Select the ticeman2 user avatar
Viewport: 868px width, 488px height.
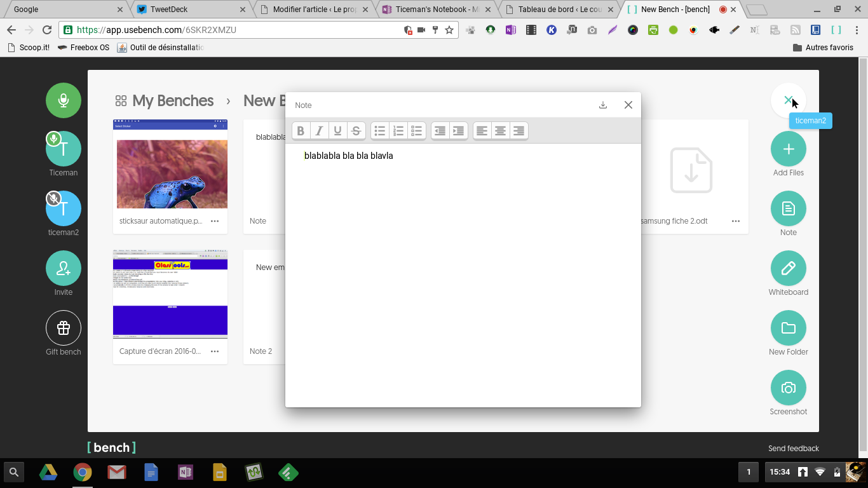64,208
